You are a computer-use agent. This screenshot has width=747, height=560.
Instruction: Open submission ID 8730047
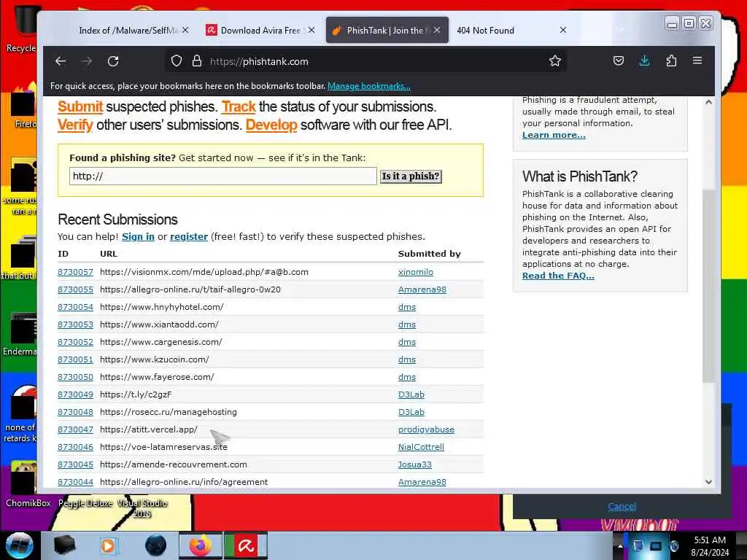coord(75,429)
